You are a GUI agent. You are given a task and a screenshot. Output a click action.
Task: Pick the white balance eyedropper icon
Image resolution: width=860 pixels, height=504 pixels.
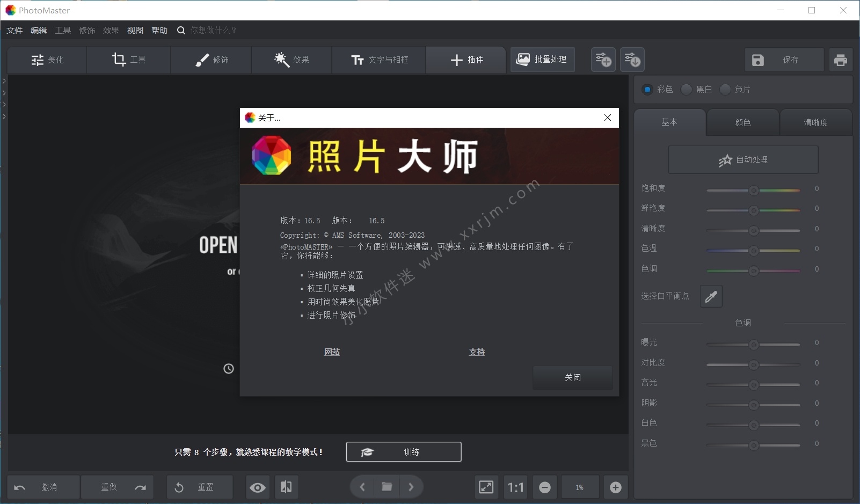(x=711, y=296)
